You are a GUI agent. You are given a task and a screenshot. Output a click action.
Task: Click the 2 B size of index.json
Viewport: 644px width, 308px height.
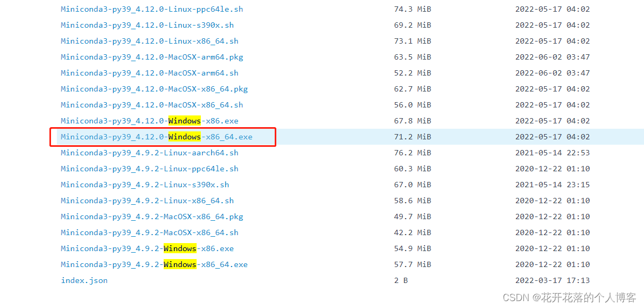(x=401, y=280)
